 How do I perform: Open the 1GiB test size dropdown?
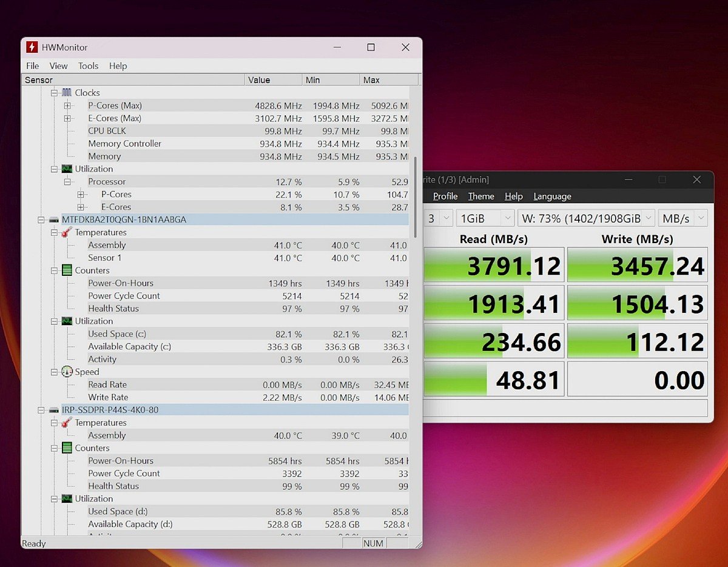click(x=485, y=218)
